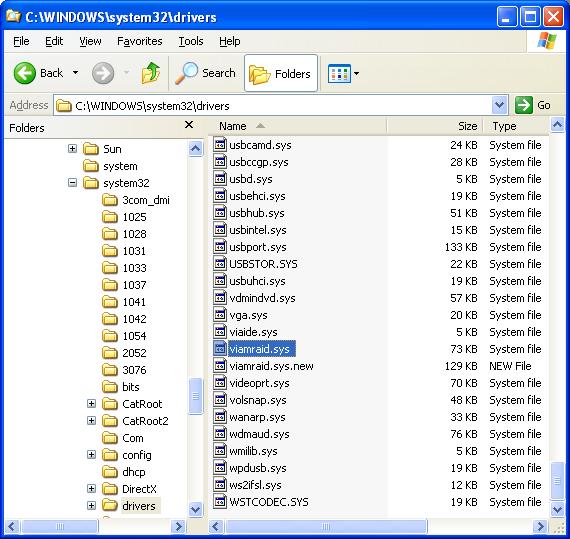Open the address bar dropdown arrow

[x=499, y=105]
